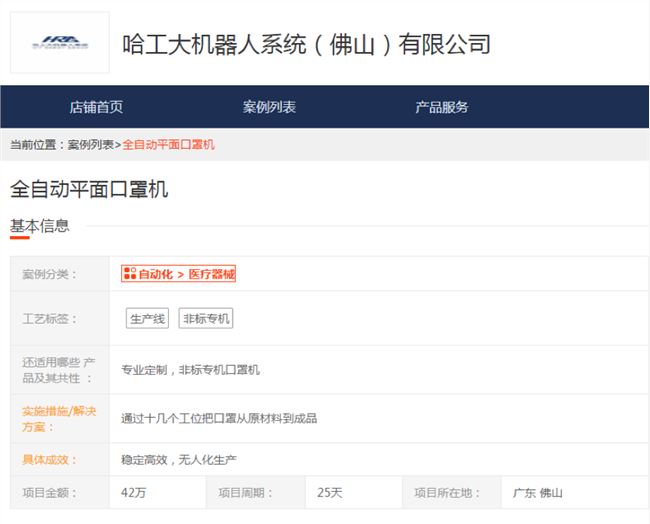Click the 全自动平面口罩机 page heading
Viewport: 650px width, 524px height.
[89, 189]
